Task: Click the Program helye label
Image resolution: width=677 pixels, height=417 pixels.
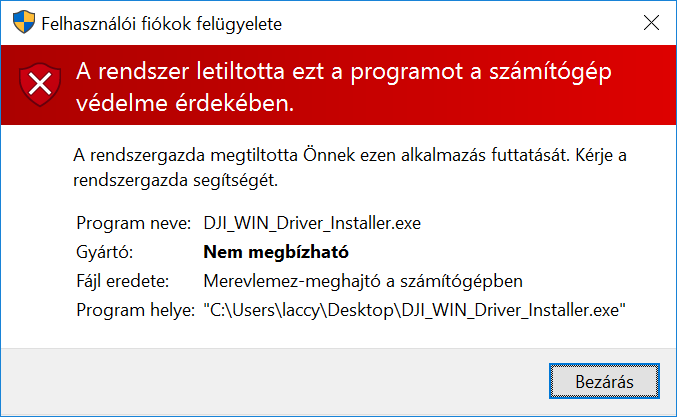Action: click(x=136, y=310)
